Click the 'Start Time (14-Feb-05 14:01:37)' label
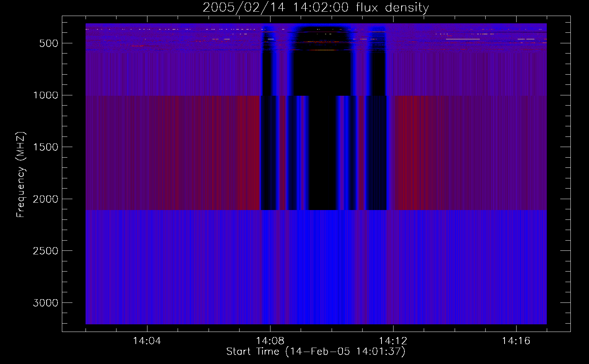589x364 pixels. tap(316, 352)
